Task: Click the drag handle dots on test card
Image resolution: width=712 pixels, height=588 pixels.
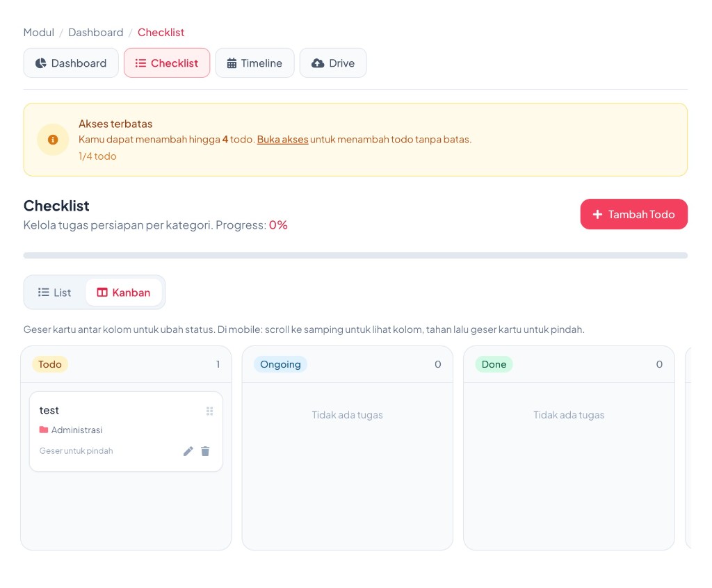Action: (209, 411)
